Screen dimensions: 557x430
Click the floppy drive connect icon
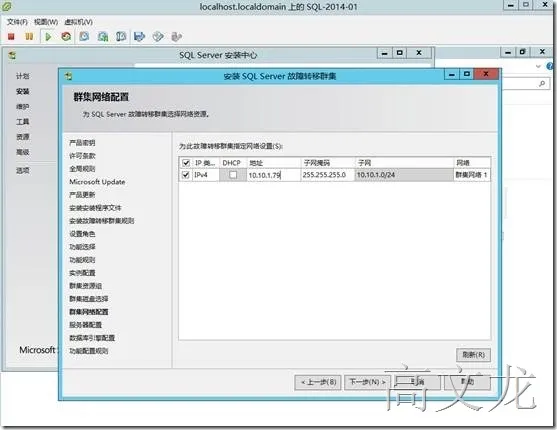(x=139, y=37)
